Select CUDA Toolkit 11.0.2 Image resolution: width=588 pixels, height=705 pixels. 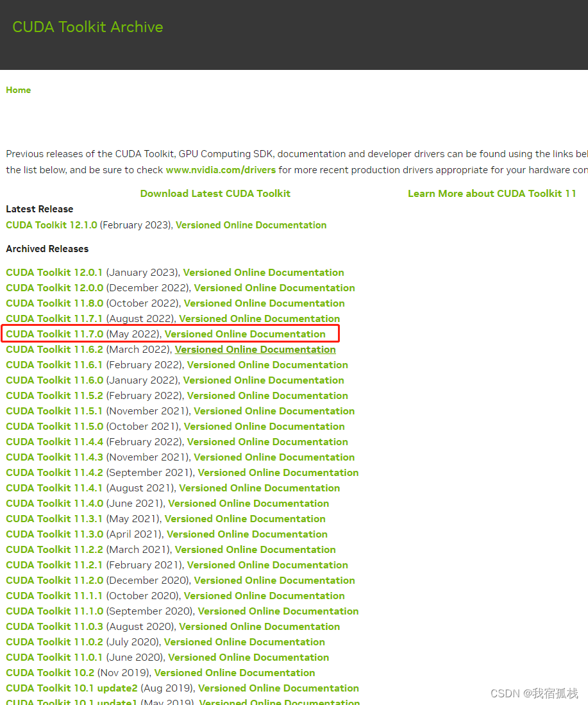pos(55,642)
